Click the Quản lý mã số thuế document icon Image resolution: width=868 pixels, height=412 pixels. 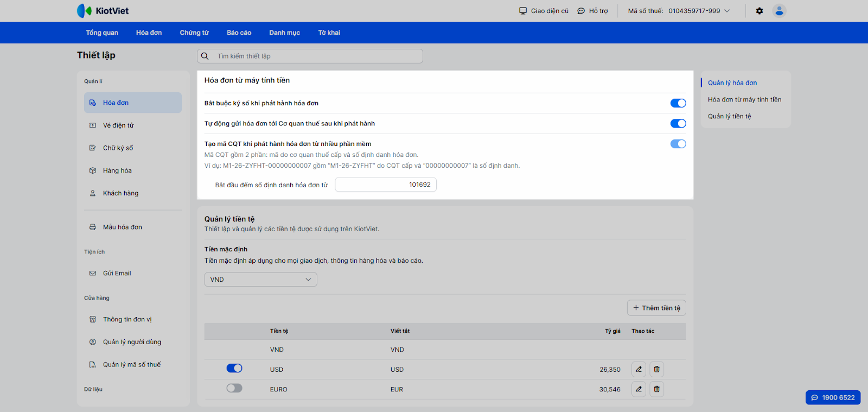click(93, 365)
